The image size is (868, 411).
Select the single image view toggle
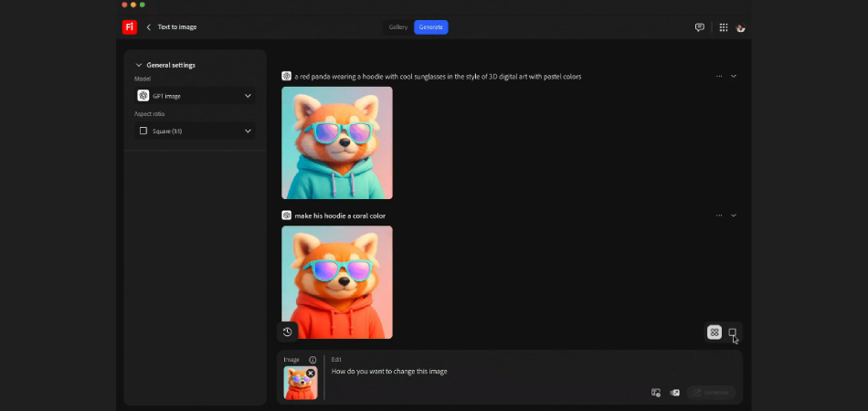(x=733, y=332)
